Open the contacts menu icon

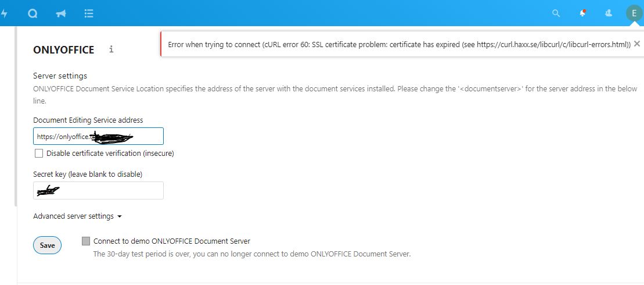(609, 13)
